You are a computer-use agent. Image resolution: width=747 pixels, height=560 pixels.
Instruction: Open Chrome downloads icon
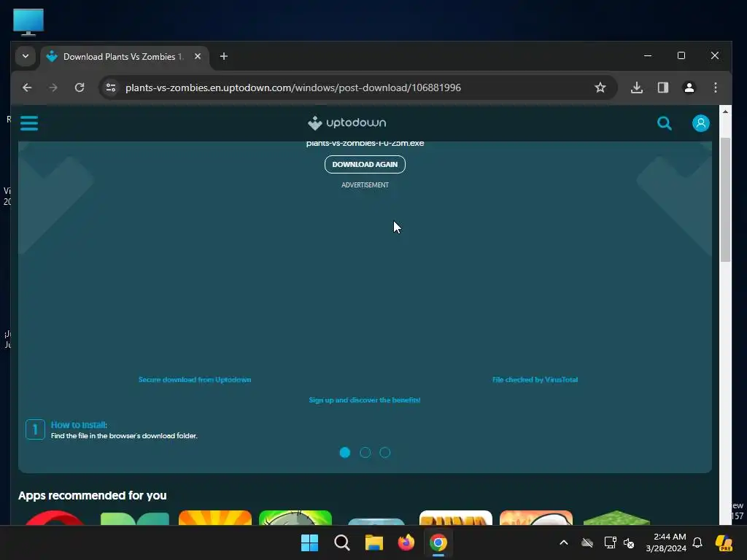point(637,87)
